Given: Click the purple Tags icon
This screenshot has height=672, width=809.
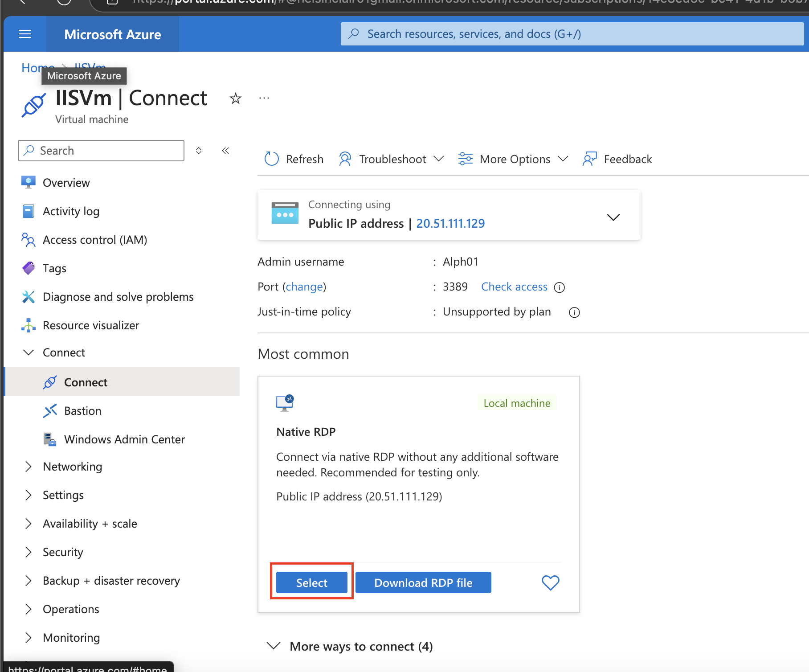Looking at the screenshot, I should click(29, 268).
